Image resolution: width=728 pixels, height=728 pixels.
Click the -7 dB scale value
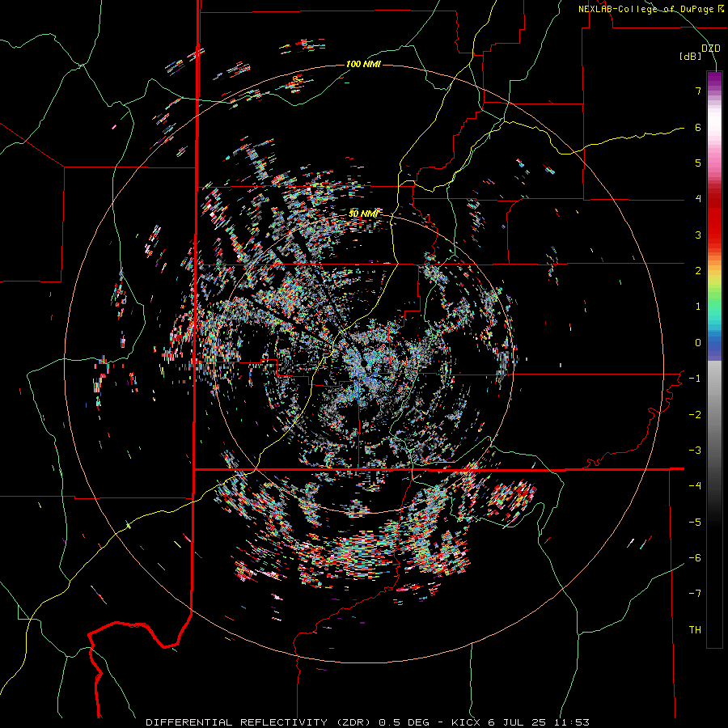click(695, 594)
